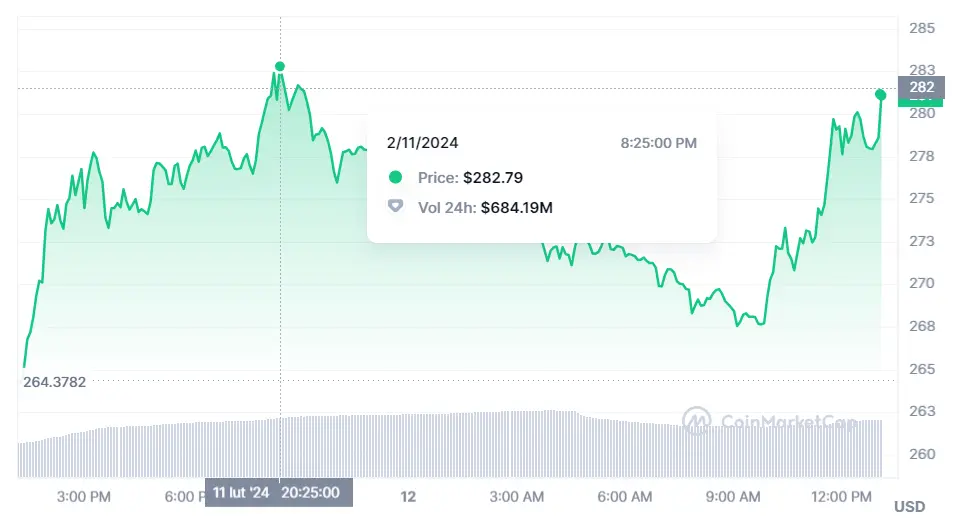Click the 264.3782 opening price label
Screen dimensions: 956x531
click(x=55, y=381)
